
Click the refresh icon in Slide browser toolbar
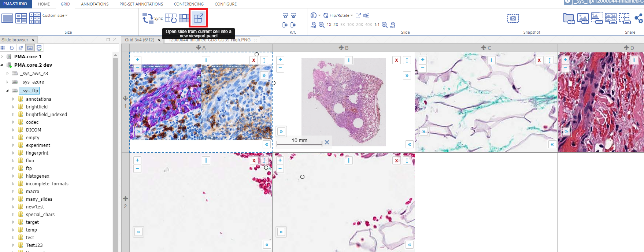point(12,48)
